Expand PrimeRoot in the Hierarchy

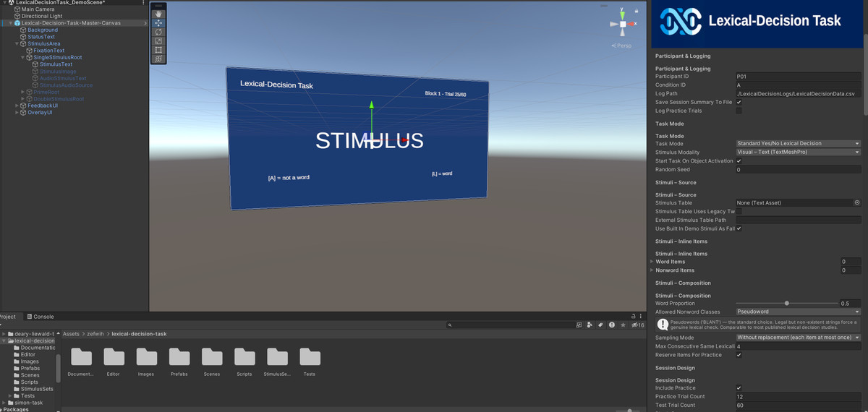click(23, 92)
